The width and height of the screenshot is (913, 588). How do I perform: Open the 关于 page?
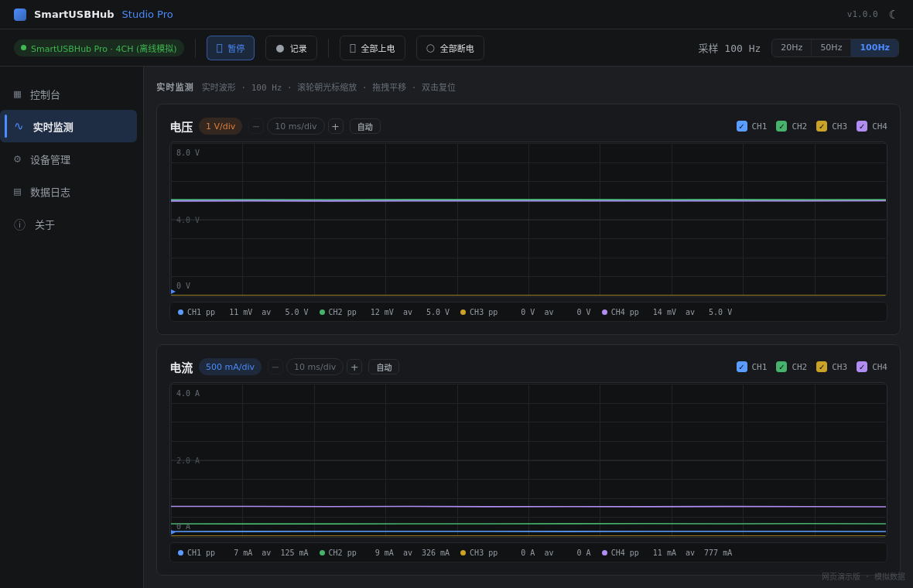pos(69,224)
